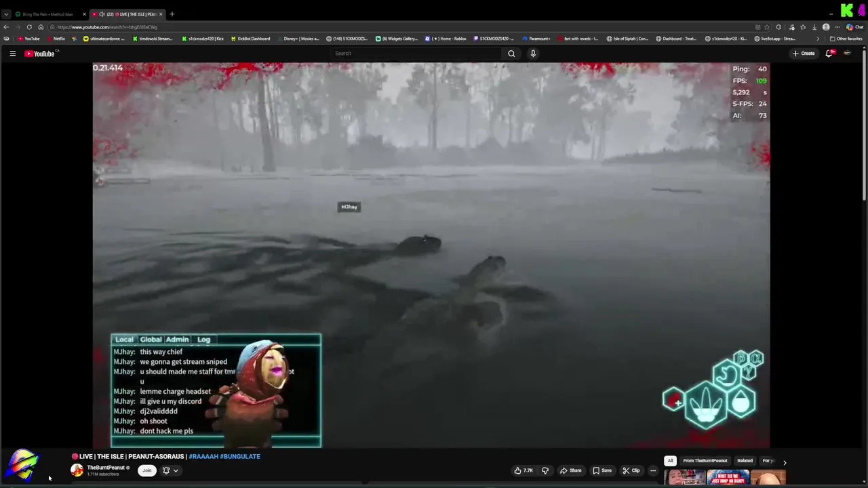Clip the livestream
This screenshot has height=488, width=868.
[x=631, y=470]
